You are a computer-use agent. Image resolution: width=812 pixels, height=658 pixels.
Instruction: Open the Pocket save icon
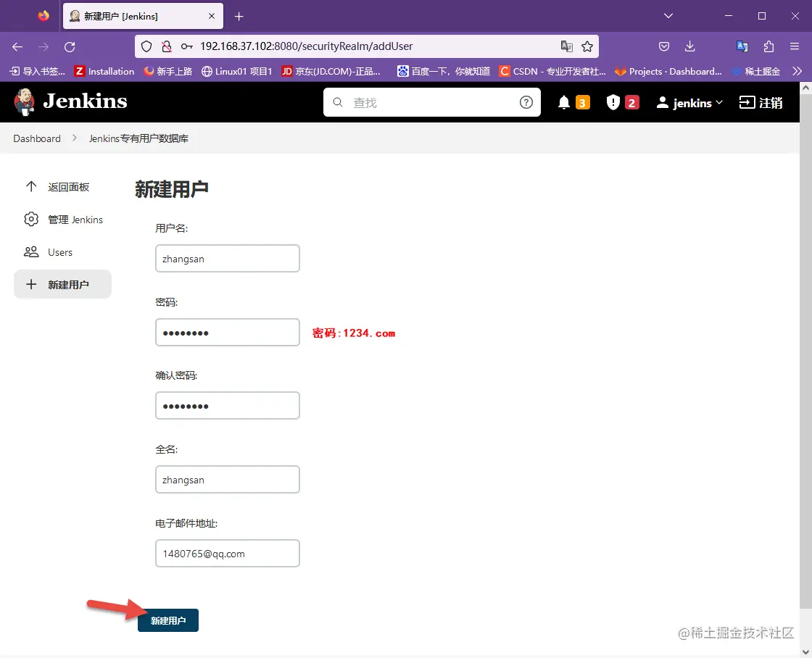[x=664, y=46]
